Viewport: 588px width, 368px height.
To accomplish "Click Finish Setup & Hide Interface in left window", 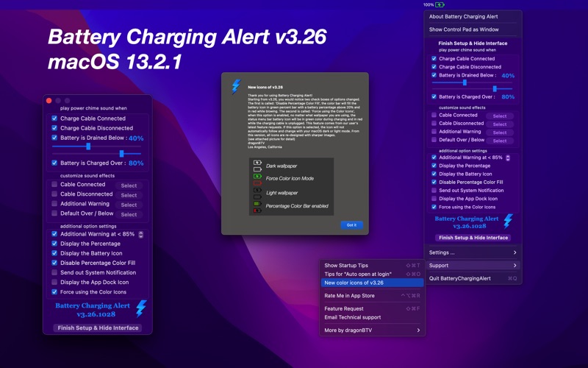I will [x=98, y=328].
